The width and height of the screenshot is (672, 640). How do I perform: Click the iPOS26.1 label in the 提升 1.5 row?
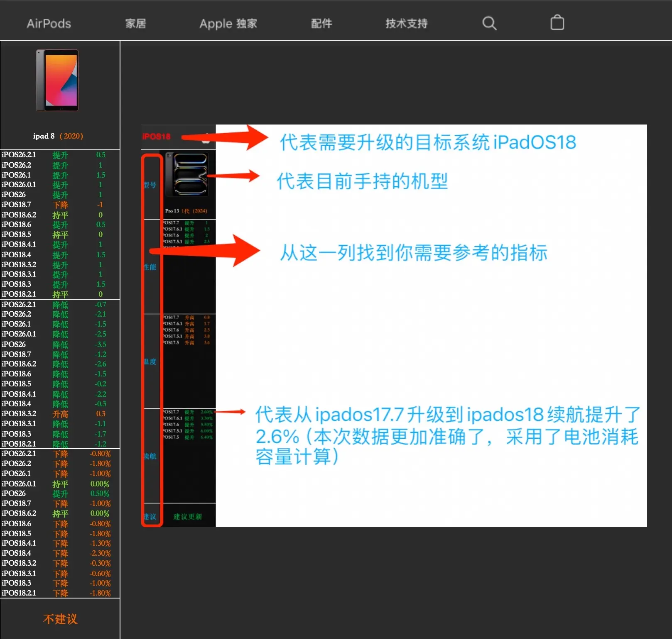16,175
